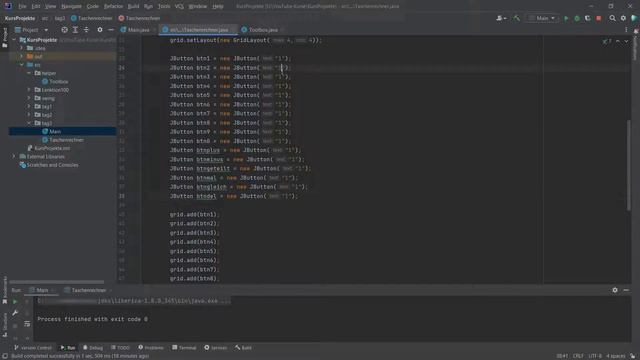Open IDE settings gear in top toolbar
Viewport: 640px width, 360px height.
pos(623,18)
